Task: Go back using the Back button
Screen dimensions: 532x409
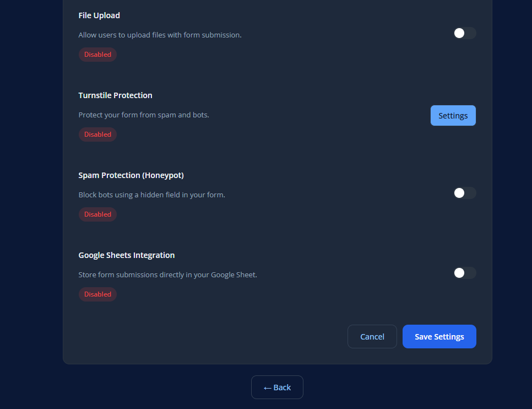Action: click(x=277, y=387)
